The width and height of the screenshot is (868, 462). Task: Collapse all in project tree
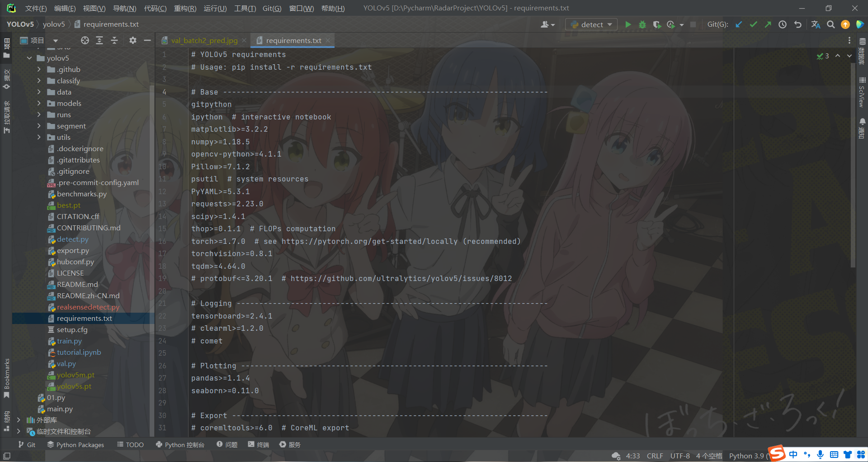(114, 40)
